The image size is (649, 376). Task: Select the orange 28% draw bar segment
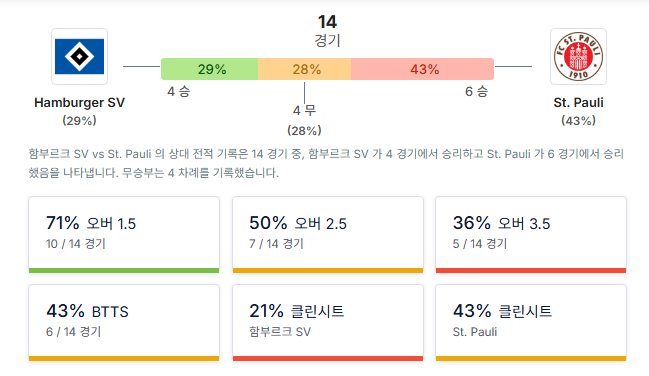[x=305, y=69]
